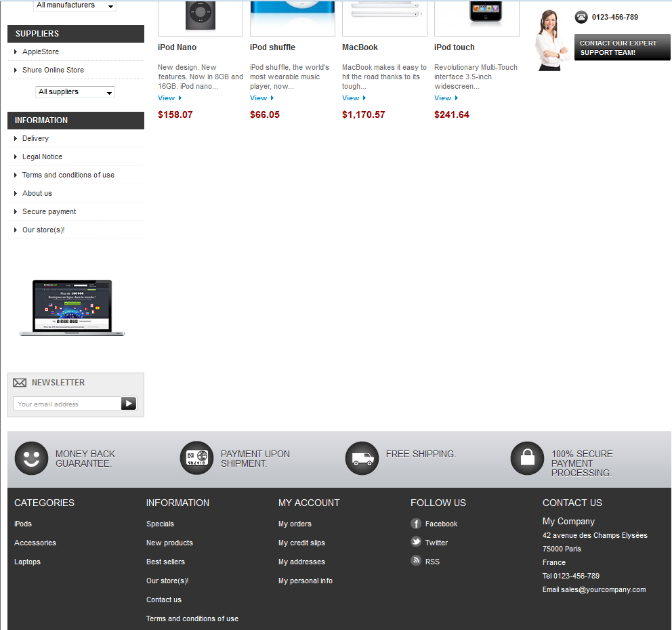
Task: Click sales@yourcompany.com email text
Action: [x=604, y=590]
